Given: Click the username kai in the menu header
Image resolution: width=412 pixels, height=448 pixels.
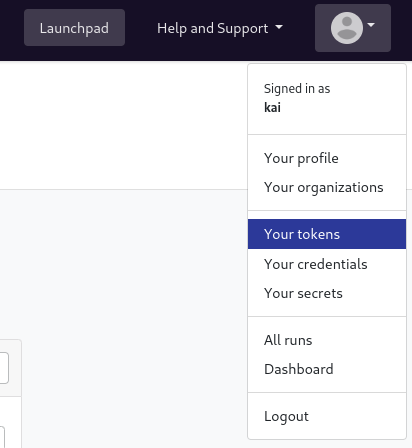Looking at the screenshot, I should pyautogui.click(x=272, y=108).
